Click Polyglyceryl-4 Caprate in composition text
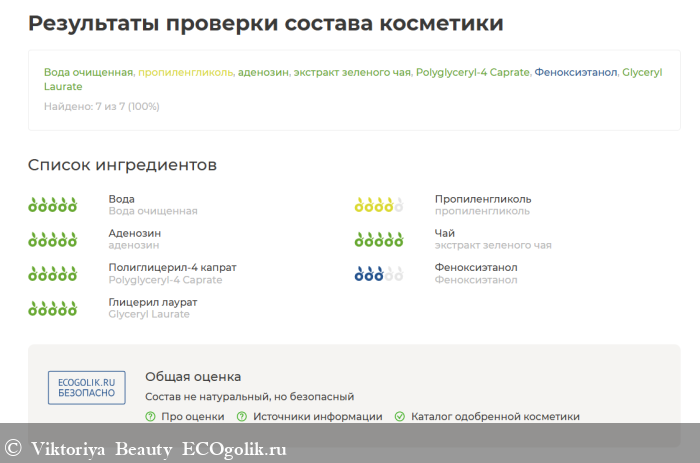 coord(472,72)
